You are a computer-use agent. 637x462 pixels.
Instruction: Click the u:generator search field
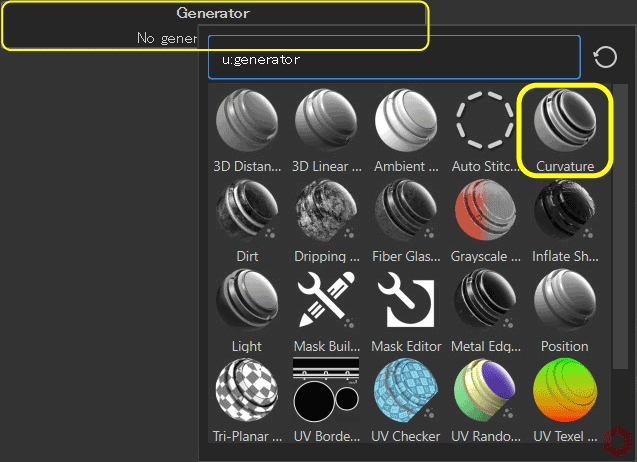pyautogui.click(x=394, y=57)
